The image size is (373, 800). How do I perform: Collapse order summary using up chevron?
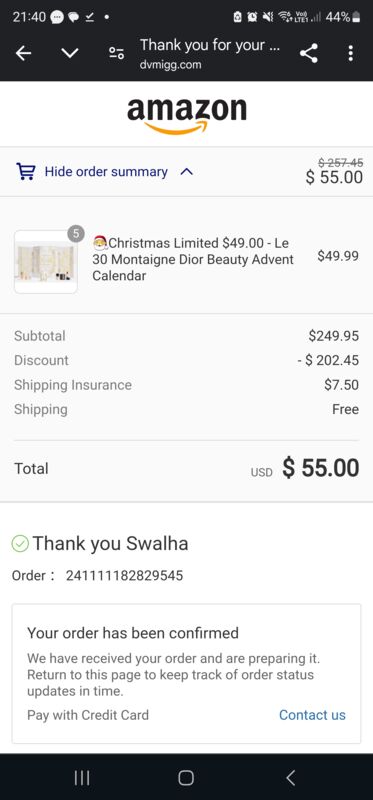[187, 172]
